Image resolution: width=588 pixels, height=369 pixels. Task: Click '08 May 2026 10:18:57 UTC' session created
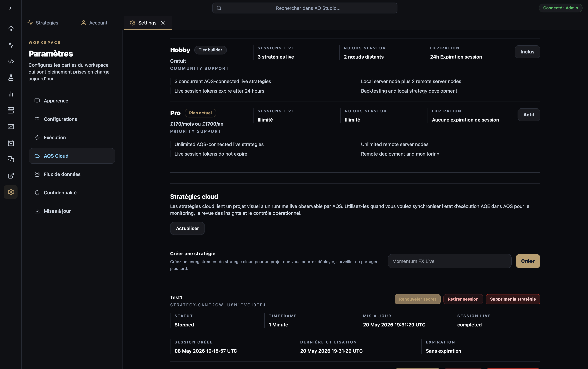(206, 351)
